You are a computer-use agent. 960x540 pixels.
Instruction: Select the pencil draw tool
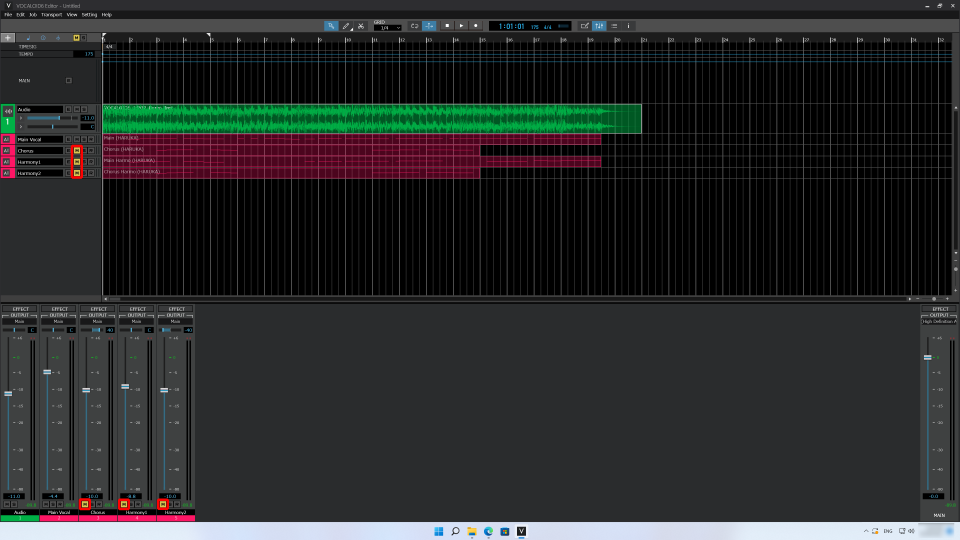click(x=346, y=26)
